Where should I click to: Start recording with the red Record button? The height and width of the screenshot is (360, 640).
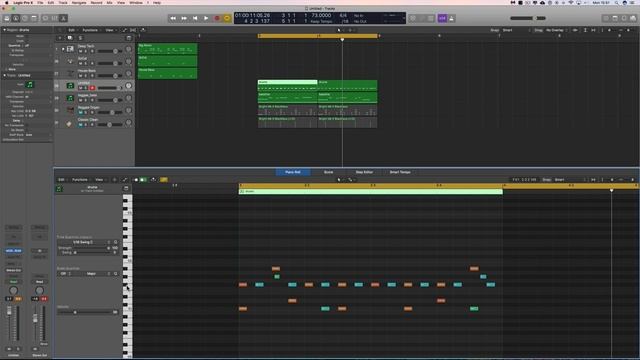217,18
